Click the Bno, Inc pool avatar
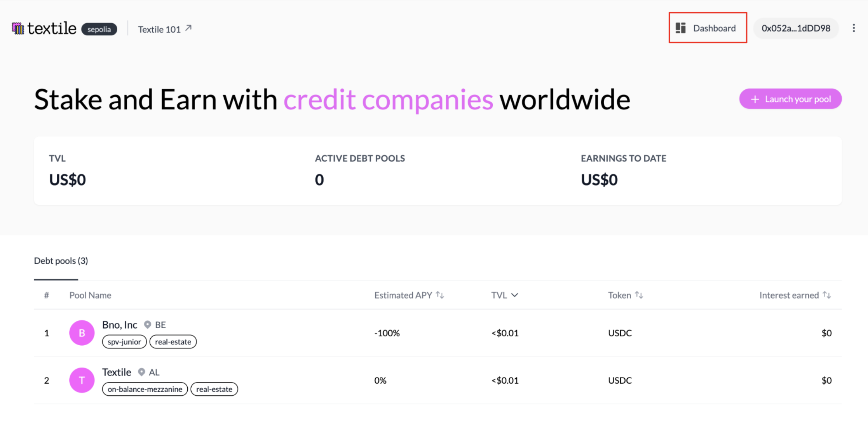Viewport: 868px width, 421px height. [x=82, y=333]
